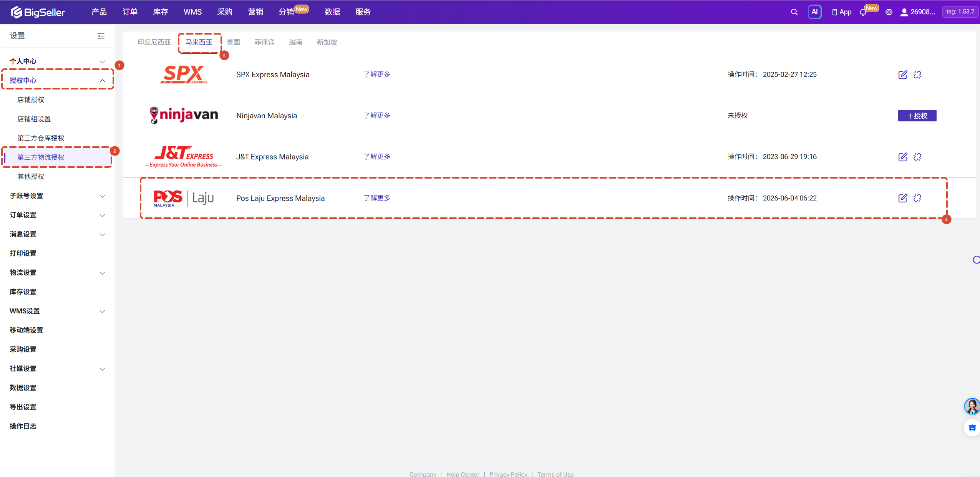Viewport: 980px width, 477px height.
Task: Open 采购 top menu
Action: (225, 12)
